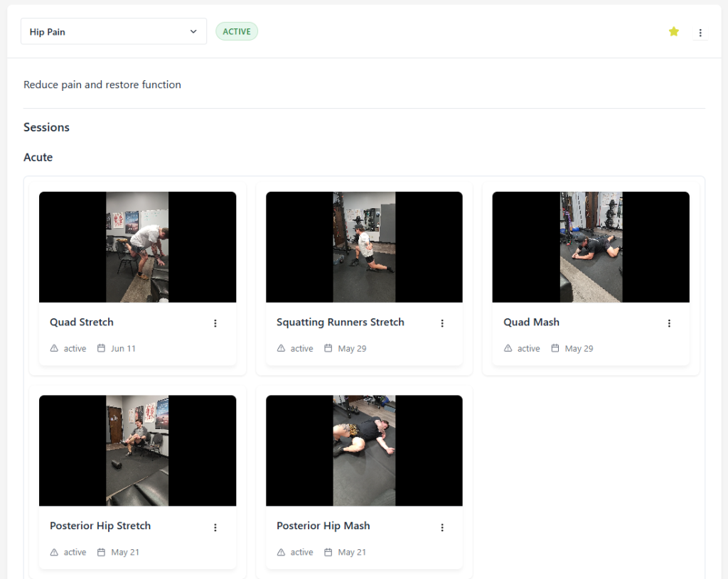
Task: Click the calendar icon on Quad Mash
Action: 555,348
